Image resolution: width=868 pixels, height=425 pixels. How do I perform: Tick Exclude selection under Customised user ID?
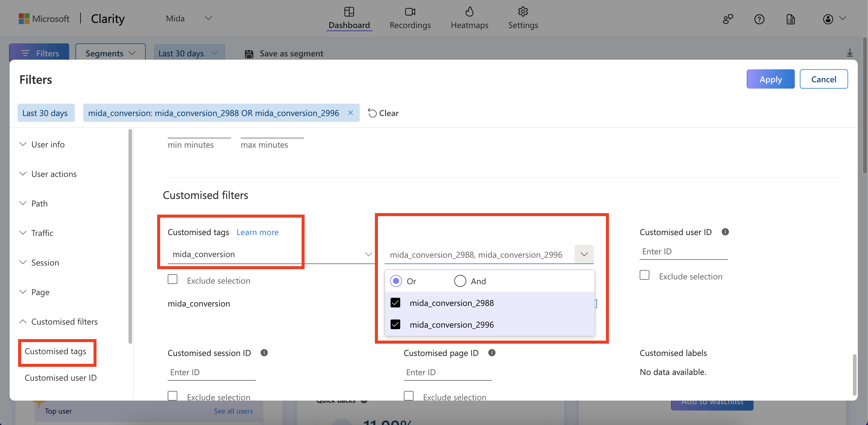[644, 275]
